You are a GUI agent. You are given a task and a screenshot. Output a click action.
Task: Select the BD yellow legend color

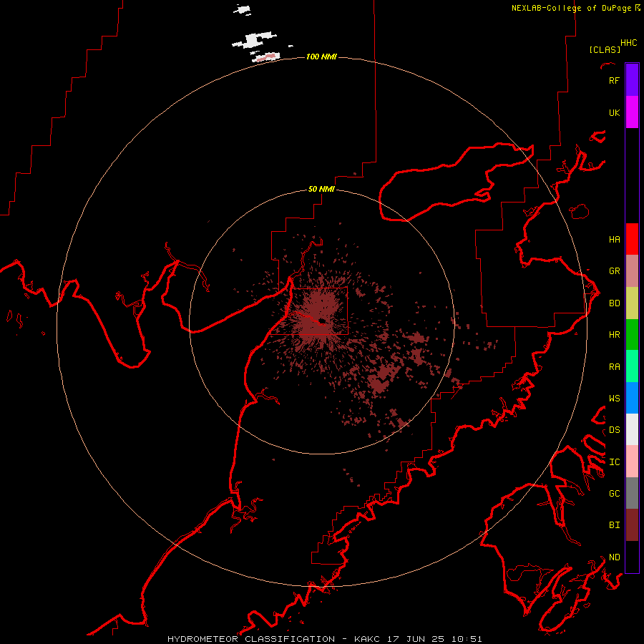point(632,303)
